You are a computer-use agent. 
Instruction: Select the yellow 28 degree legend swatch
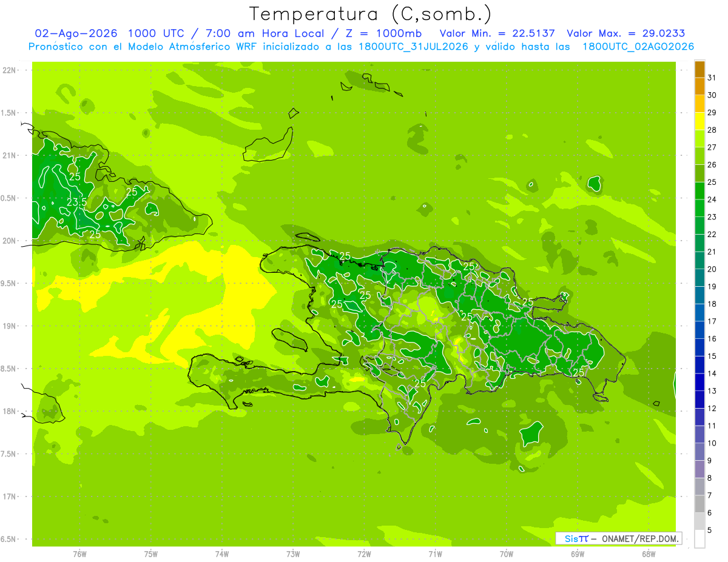[x=699, y=121]
